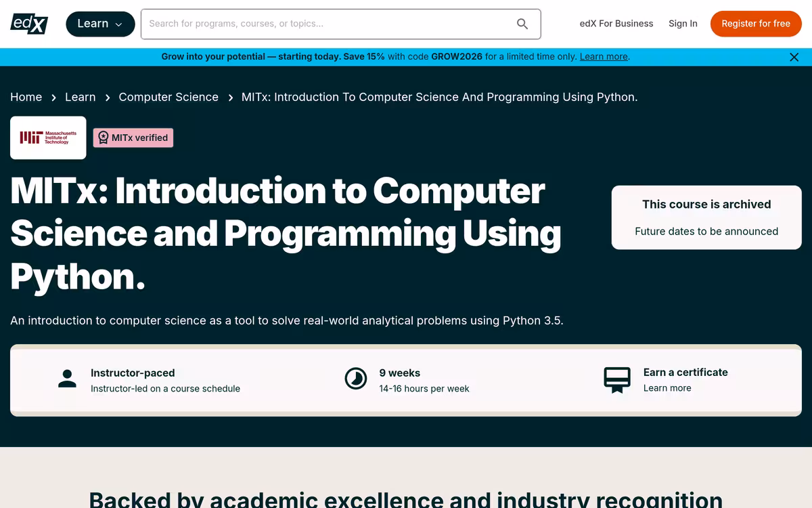Click the course title heading
The width and height of the screenshot is (812, 508).
tap(286, 233)
